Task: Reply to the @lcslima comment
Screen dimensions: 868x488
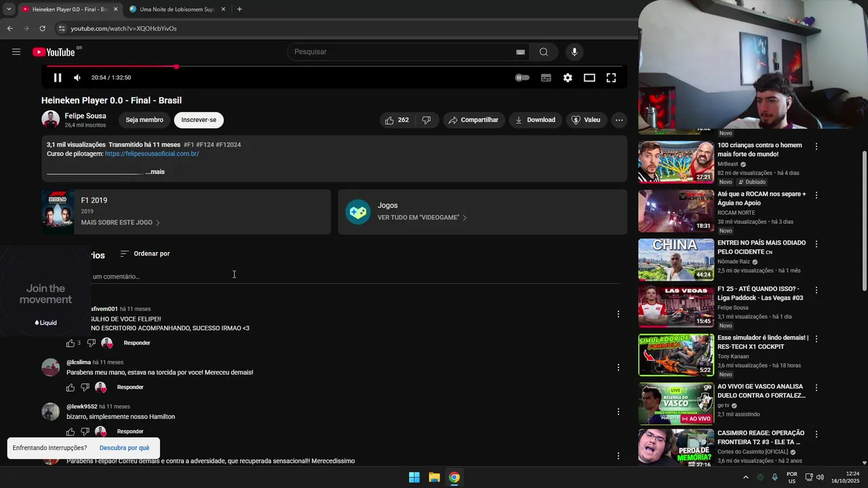Action: tap(130, 388)
